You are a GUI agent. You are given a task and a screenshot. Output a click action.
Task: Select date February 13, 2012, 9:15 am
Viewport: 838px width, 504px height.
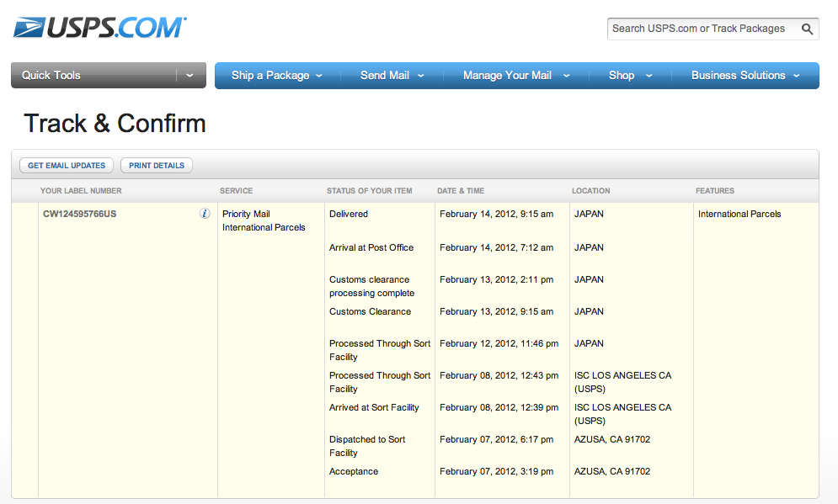[497, 312]
